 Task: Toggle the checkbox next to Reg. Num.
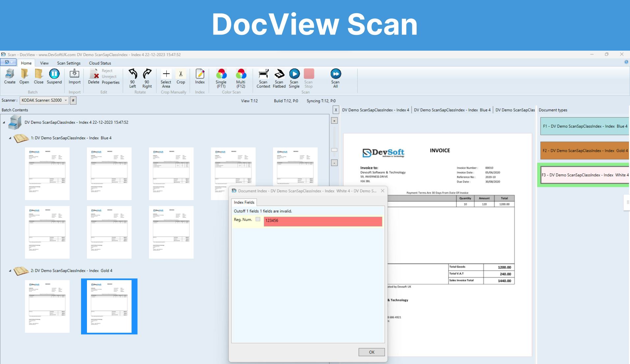click(258, 220)
